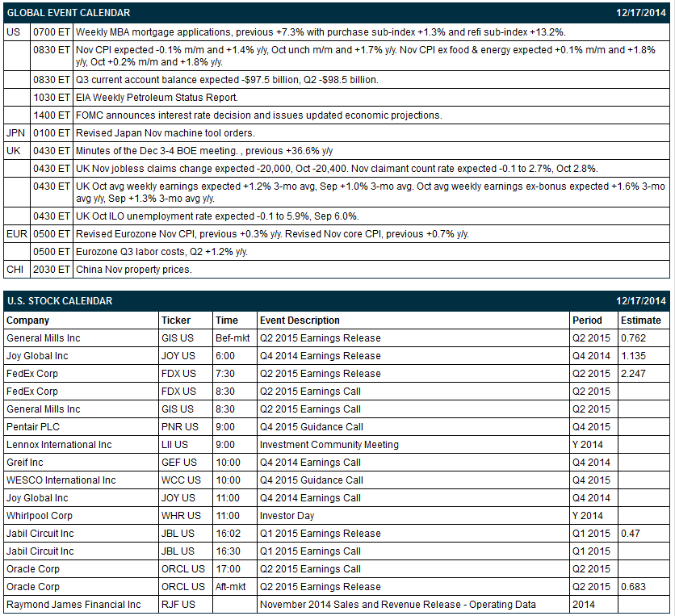This screenshot has width=675, height=616.
Task: Click the Event Description column header
Action: point(300,321)
